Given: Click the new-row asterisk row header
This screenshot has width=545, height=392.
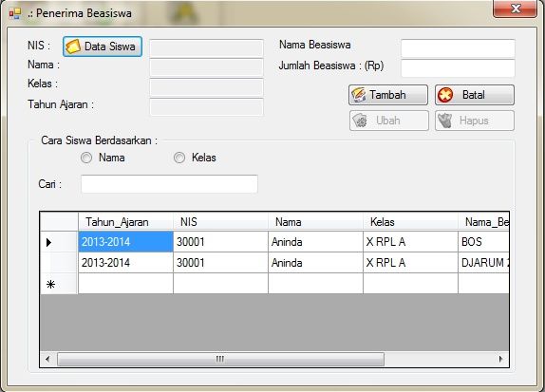Looking at the screenshot, I should [59, 284].
